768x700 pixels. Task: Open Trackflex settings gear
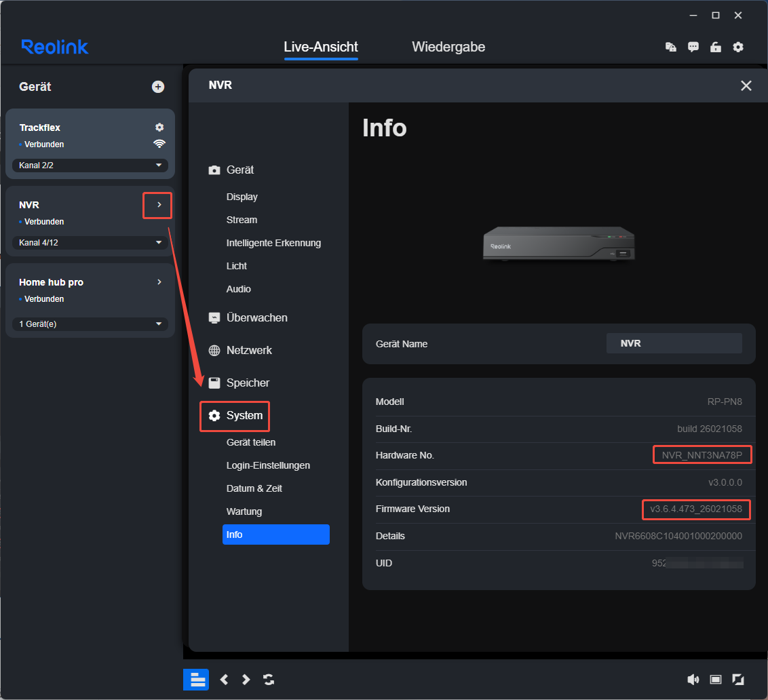(x=159, y=128)
